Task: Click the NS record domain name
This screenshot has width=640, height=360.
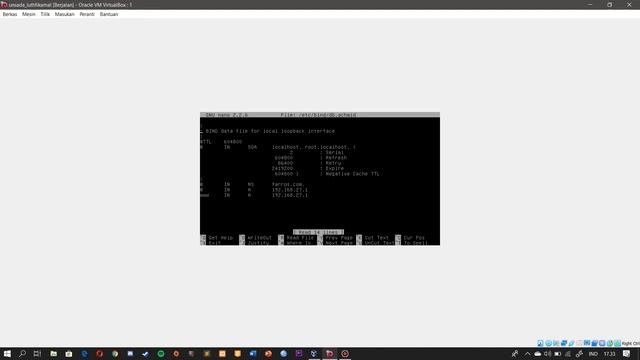Action: coord(288,184)
